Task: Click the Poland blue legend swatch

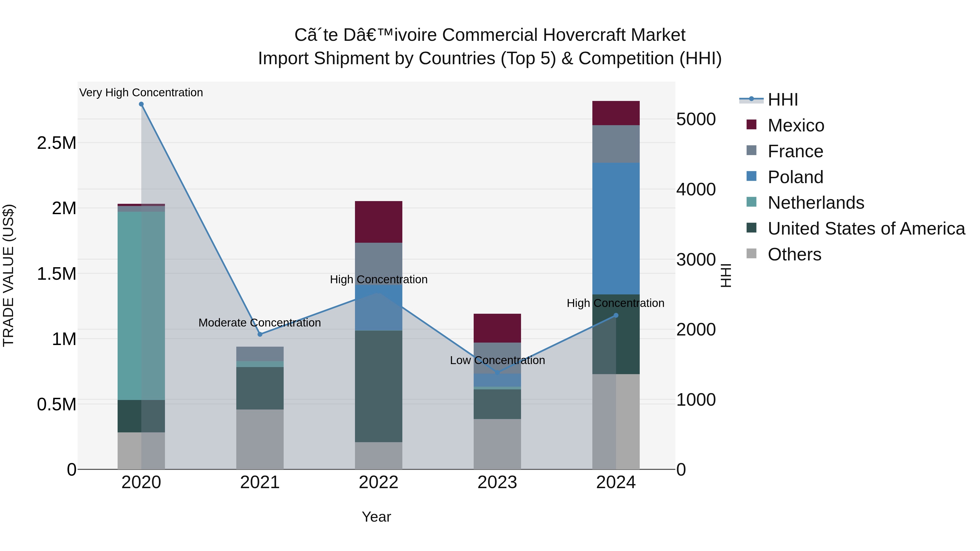Action: click(751, 176)
